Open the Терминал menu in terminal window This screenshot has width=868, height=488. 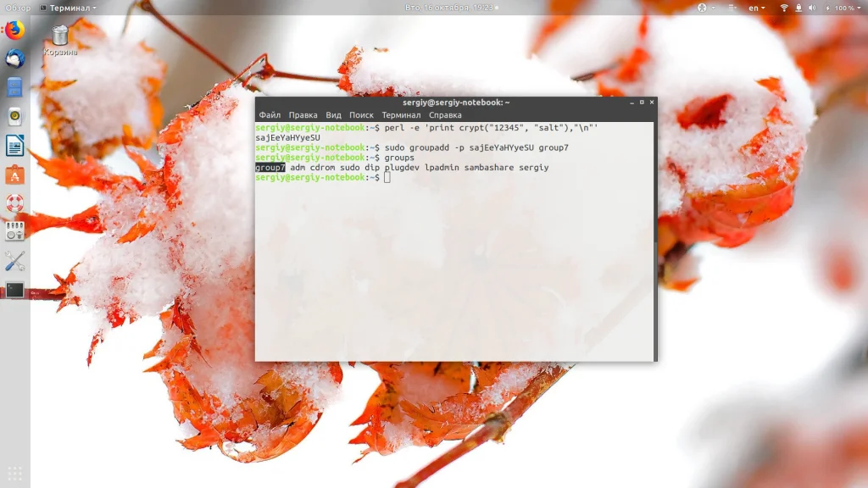(401, 115)
